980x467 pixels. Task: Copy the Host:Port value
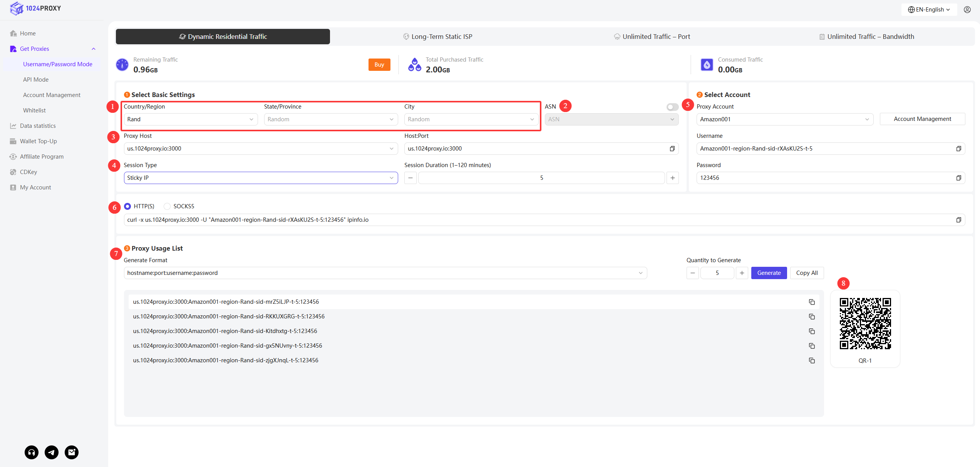coord(672,149)
